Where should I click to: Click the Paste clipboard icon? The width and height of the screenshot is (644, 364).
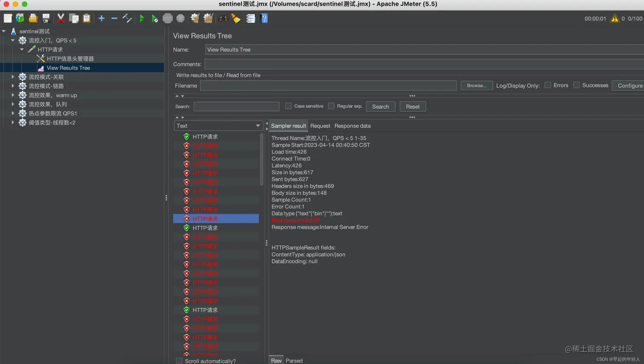(86, 18)
